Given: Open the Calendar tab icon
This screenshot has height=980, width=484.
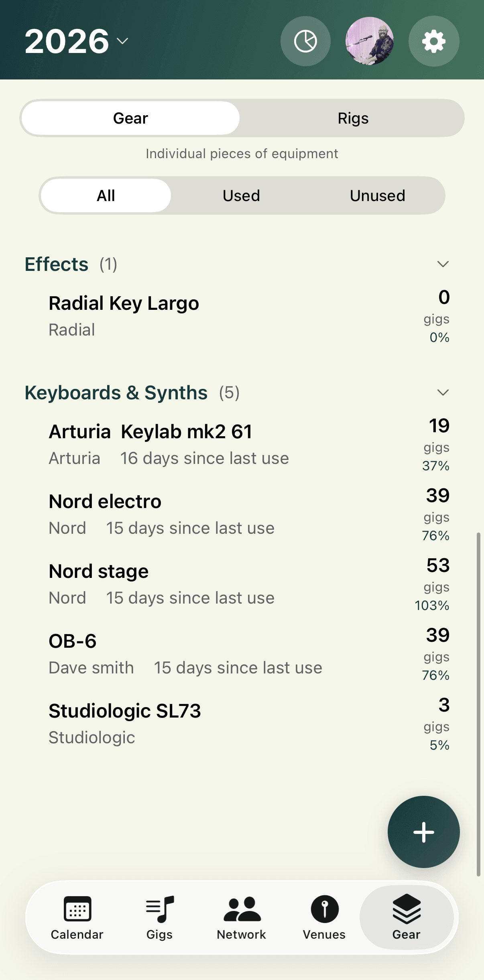Looking at the screenshot, I should (x=77, y=909).
